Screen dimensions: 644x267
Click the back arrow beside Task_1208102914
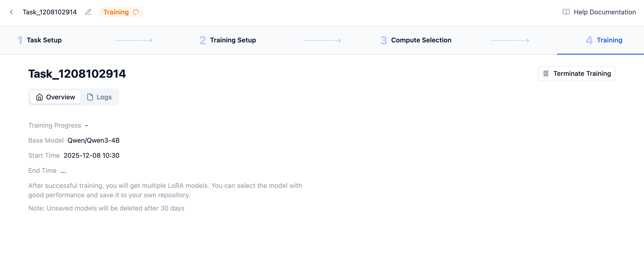click(x=12, y=12)
